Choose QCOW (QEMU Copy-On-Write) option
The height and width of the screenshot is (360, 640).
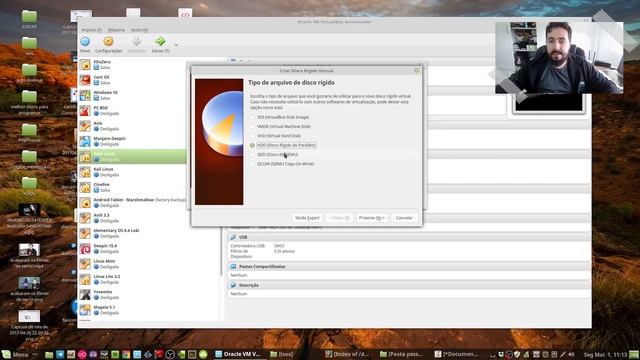pyautogui.click(x=282, y=164)
